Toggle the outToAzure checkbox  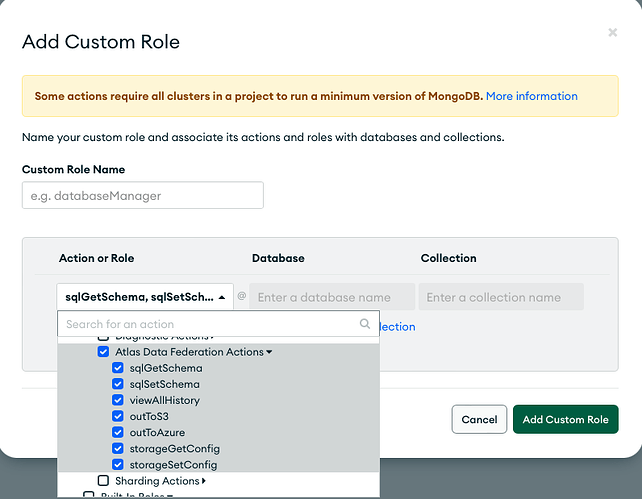coord(118,432)
